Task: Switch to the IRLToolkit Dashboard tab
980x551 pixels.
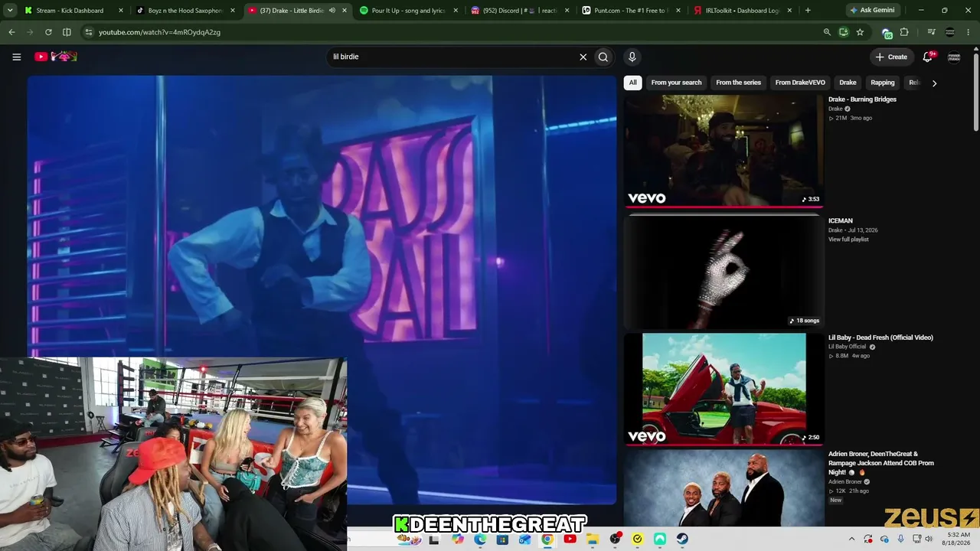Action: pos(743,10)
